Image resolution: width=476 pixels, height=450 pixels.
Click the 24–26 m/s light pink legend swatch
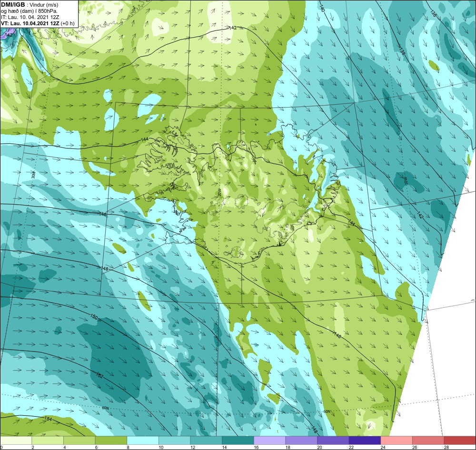(397, 440)
